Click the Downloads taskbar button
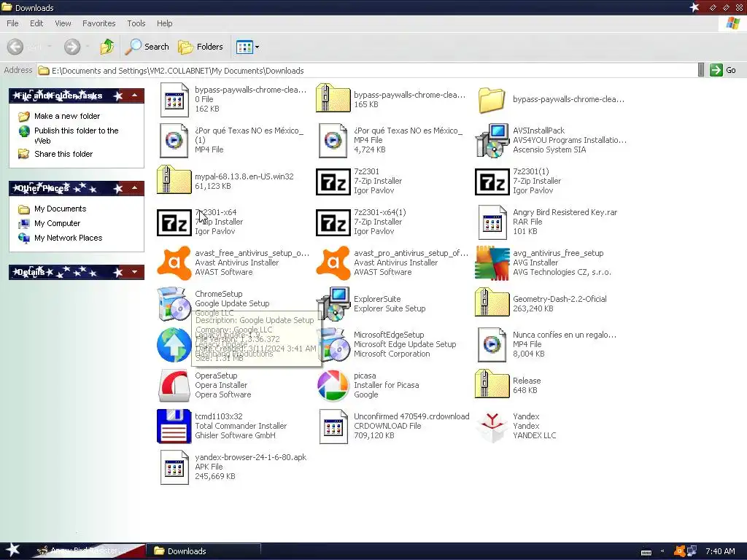 (204, 551)
